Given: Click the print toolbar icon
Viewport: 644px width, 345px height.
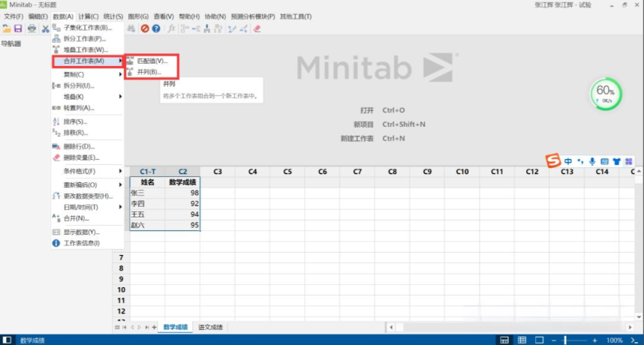Looking at the screenshot, I should pos(32,28).
